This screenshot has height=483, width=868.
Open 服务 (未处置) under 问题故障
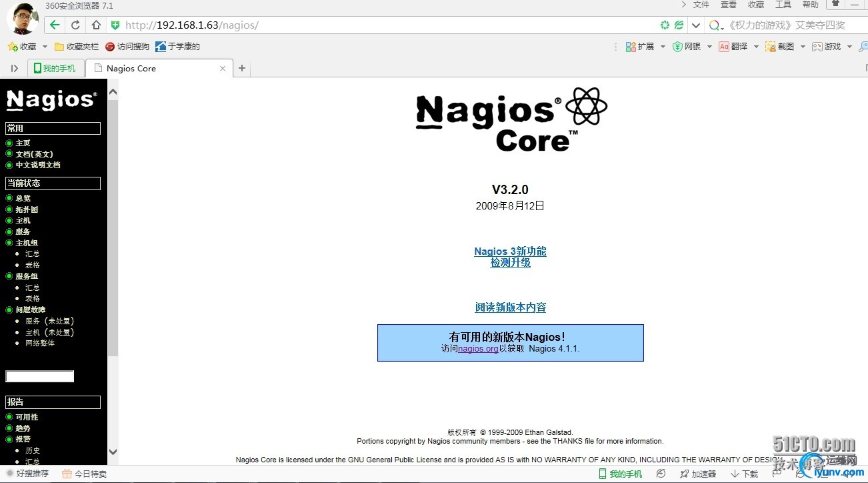point(49,321)
